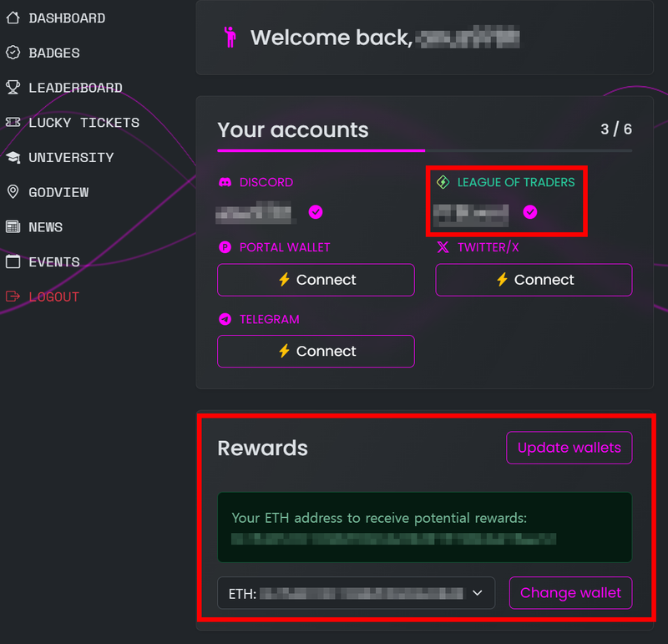
Task: Click the ETH dropdown chevron arrow
Action: [478, 593]
